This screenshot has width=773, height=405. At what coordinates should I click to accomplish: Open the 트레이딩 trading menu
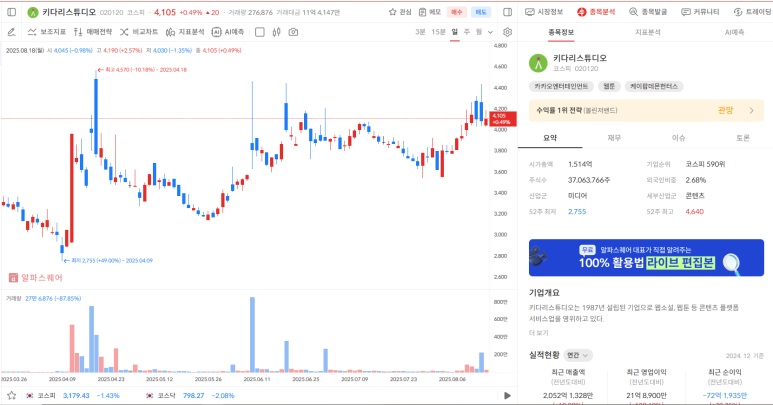tap(753, 12)
